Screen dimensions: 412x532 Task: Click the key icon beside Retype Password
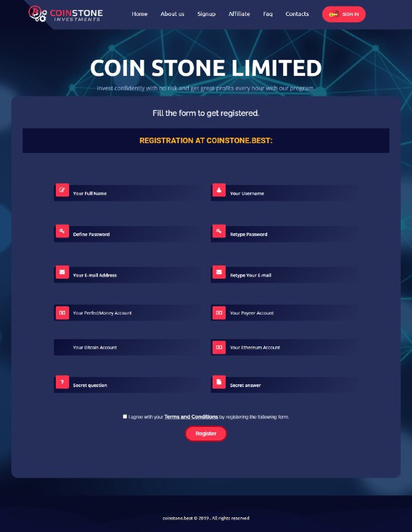tap(219, 231)
